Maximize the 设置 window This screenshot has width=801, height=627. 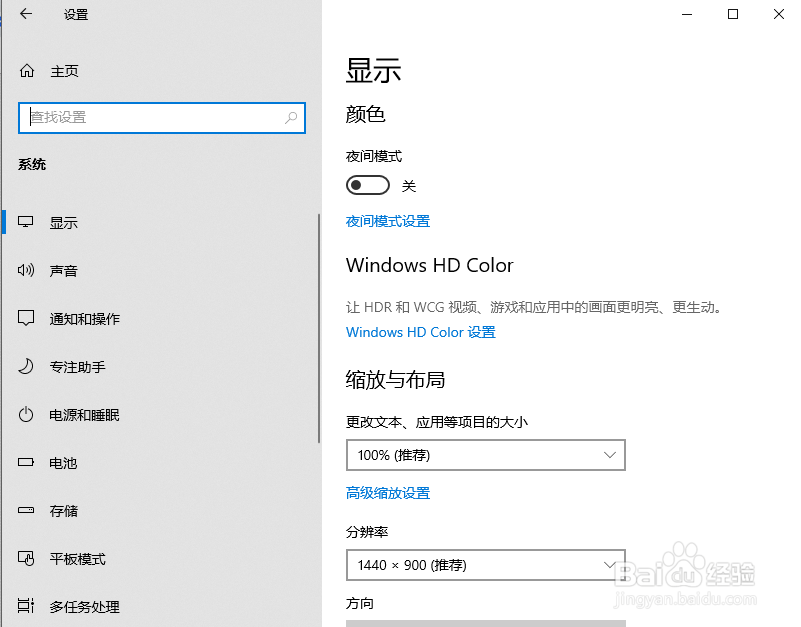(733, 14)
